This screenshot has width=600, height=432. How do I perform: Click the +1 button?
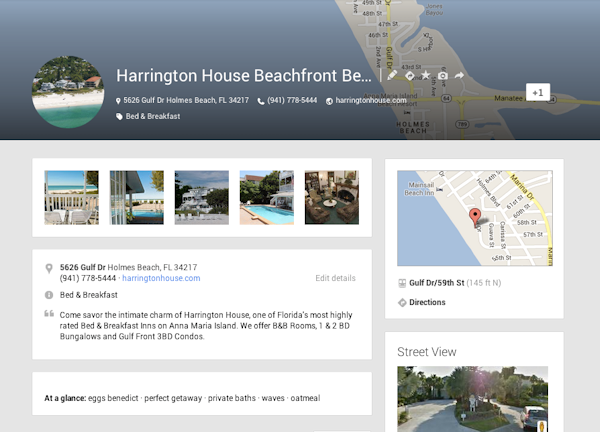tap(538, 93)
